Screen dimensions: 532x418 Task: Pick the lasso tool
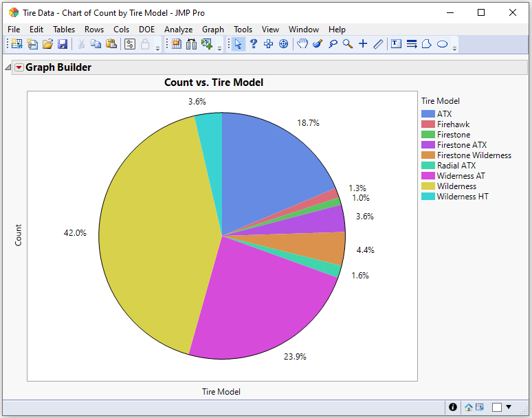coord(333,44)
